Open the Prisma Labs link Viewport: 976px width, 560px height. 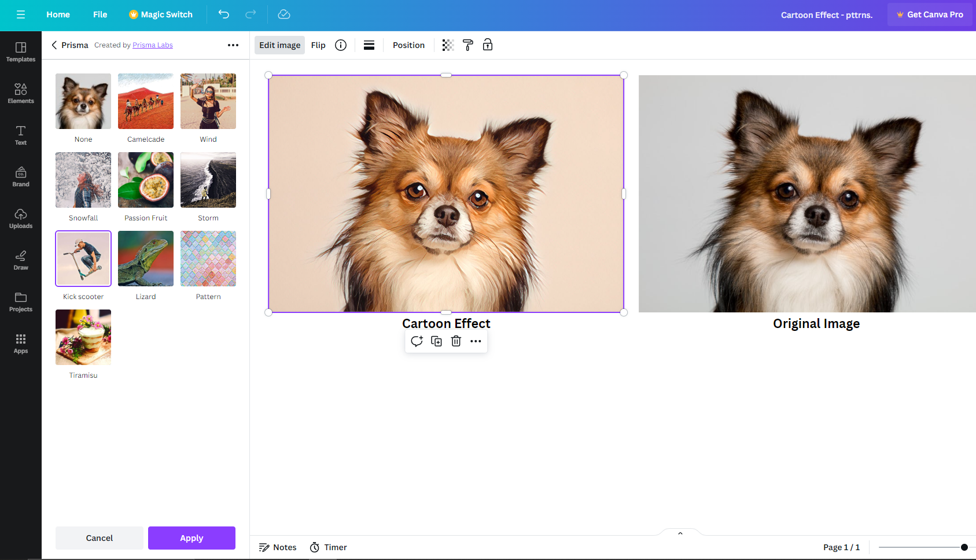(153, 45)
